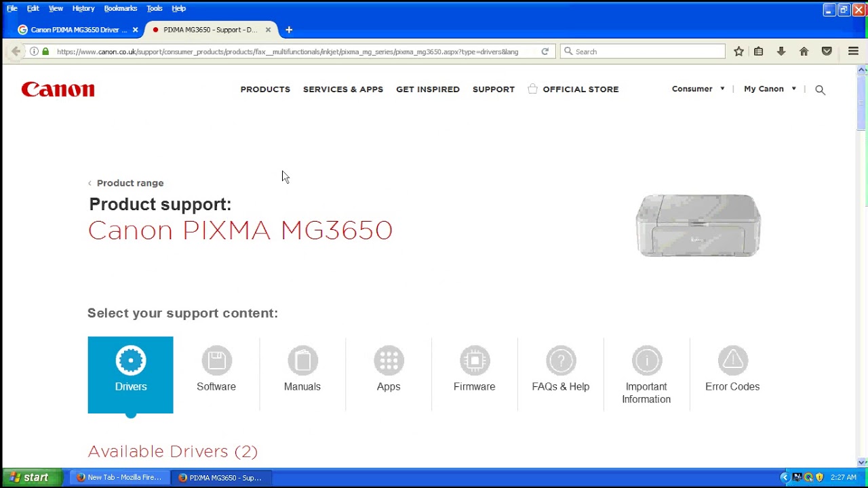Click the scrollbar down arrow
868x488 pixels.
point(862,463)
